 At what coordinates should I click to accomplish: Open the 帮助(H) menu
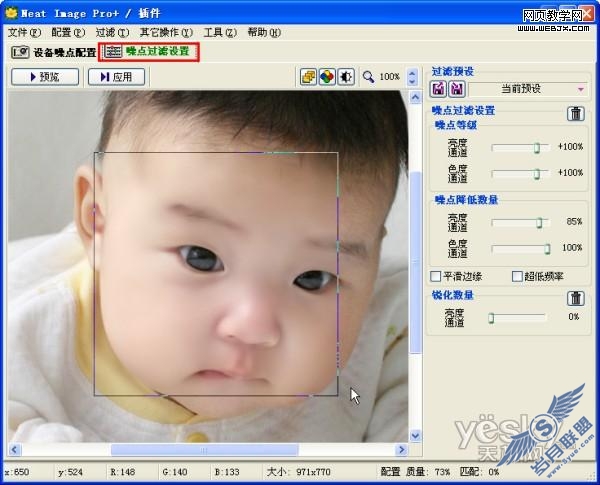pos(264,33)
